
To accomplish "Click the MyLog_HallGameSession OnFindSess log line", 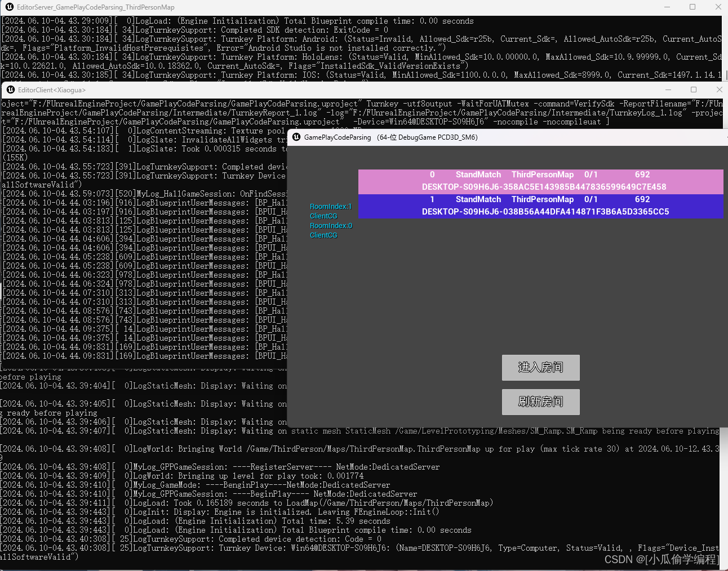I will click(x=145, y=194).
